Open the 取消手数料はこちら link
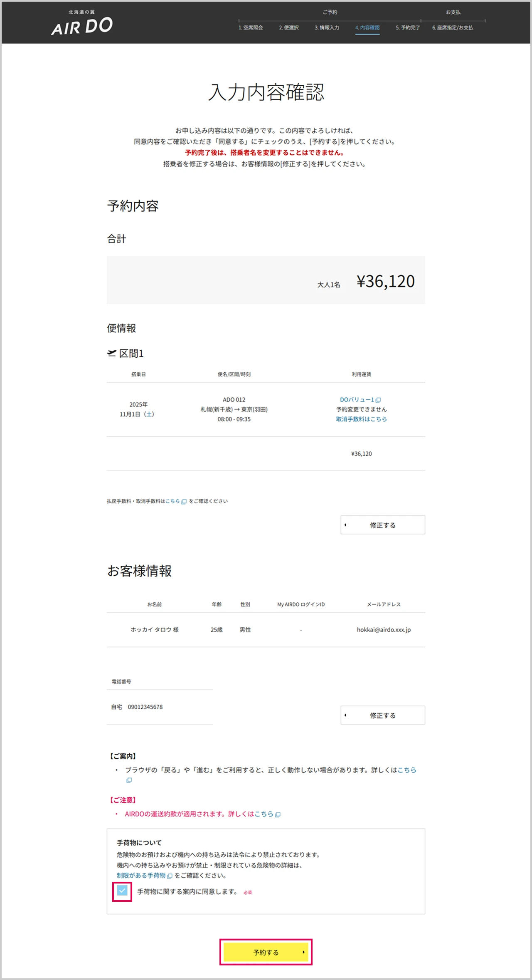Image resolution: width=532 pixels, height=980 pixels. coord(361,419)
